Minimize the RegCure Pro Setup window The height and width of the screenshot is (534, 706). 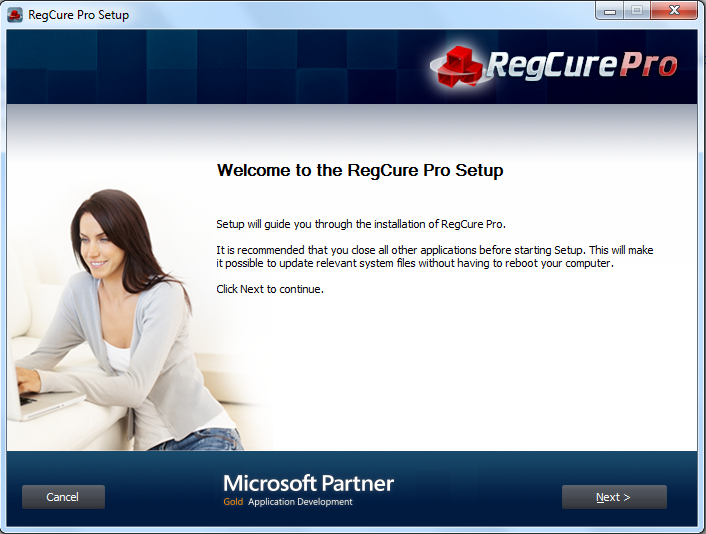coord(610,11)
